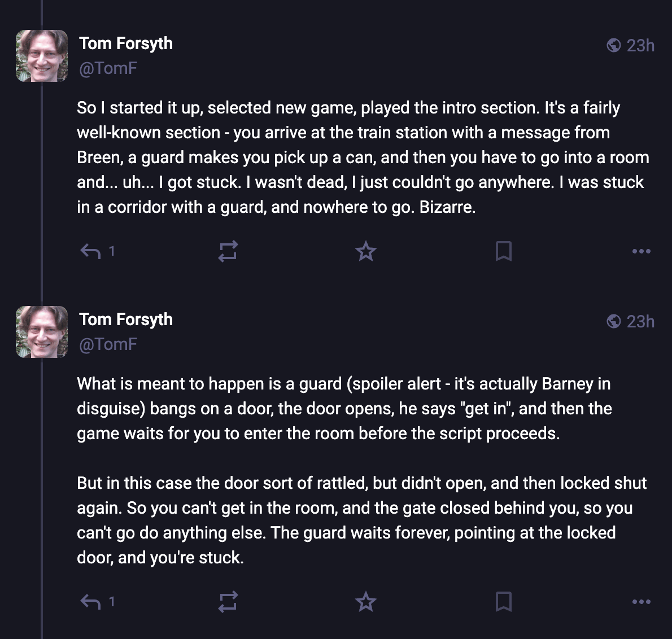Image resolution: width=672 pixels, height=639 pixels.
Task: Boost the first post about getting stuck
Action: [228, 251]
